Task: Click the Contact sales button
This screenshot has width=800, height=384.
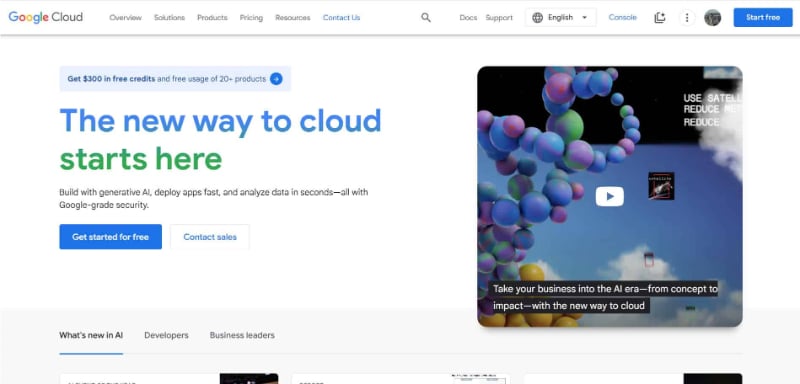Action: pyautogui.click(x=210, y=237)
